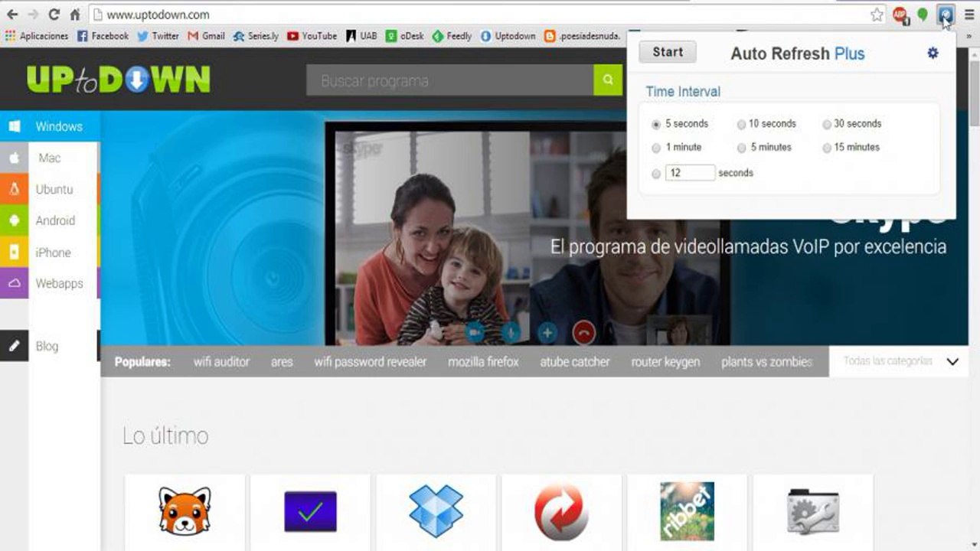This screenshot has height=551, width=980.
Task: Switch to the Windows platform tab
Action: tap(50, 126)
